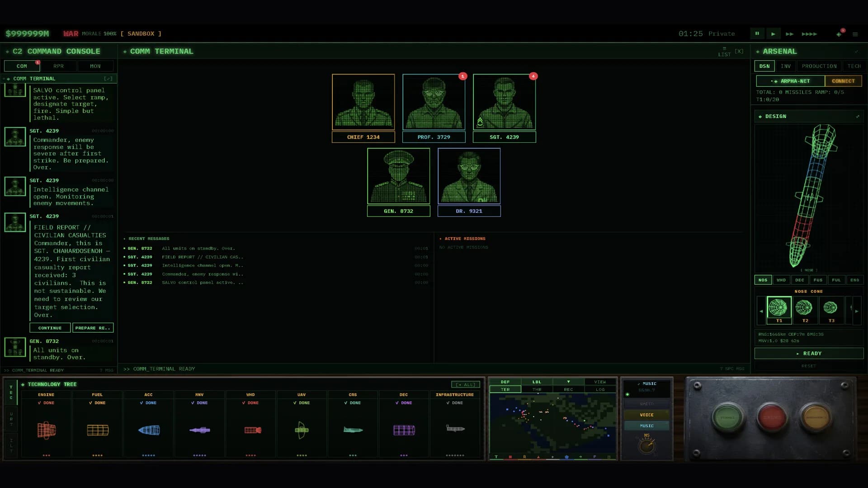Screen dimensions: 868x488
Task: Set double fast-forward speed
Action: click(789, 34)
